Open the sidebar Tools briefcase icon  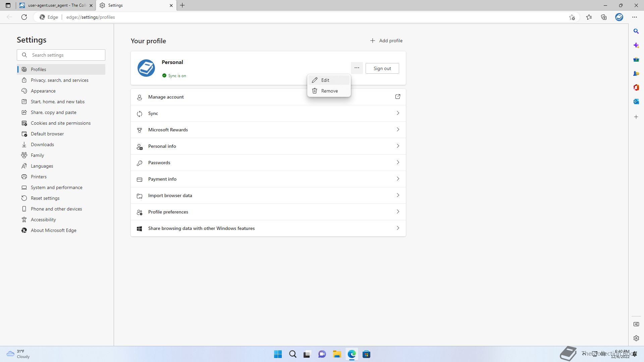click(636, 59)
